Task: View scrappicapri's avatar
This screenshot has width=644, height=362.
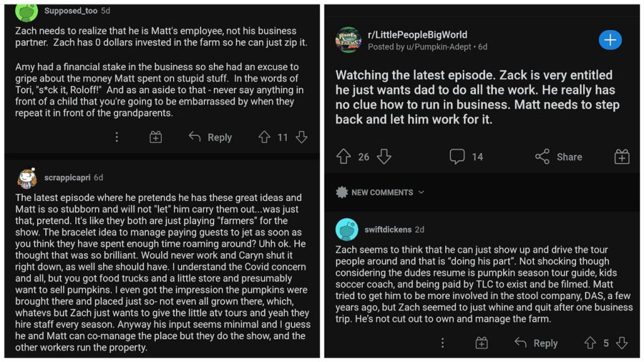Action: pos(27,178)
